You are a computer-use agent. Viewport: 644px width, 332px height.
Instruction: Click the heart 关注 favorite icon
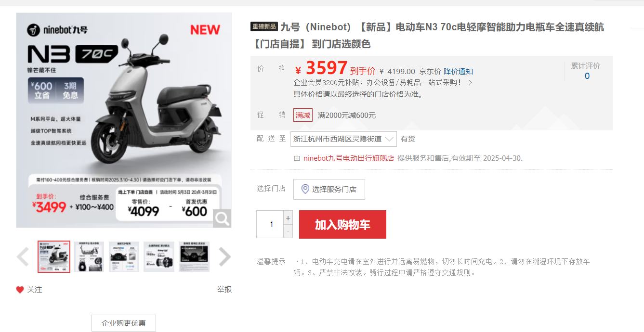coord(20,290)
